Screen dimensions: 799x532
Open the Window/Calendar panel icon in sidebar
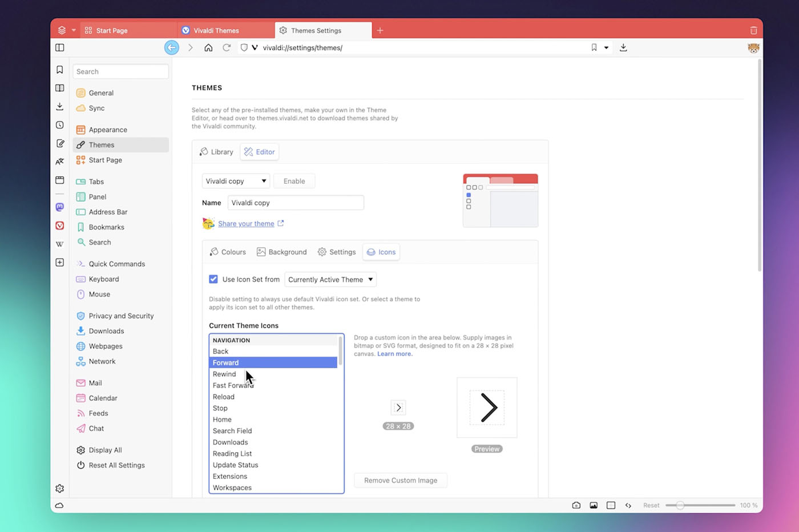tap(60, 180)
